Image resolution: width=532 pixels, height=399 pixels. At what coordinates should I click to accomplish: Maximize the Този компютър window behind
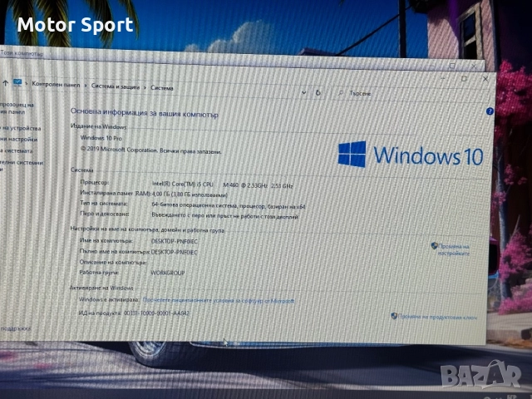click(452, 66)
